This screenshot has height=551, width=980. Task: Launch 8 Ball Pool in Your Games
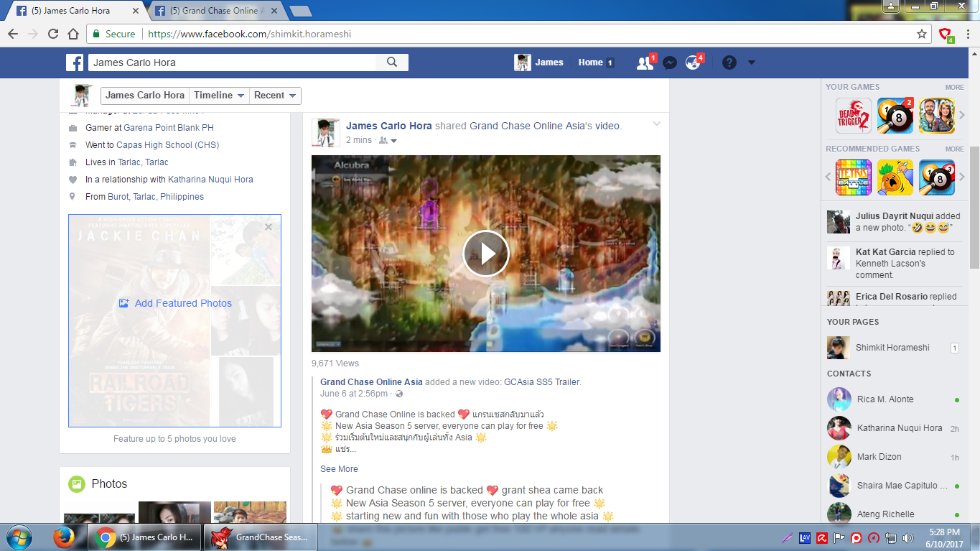coord(895,116)
